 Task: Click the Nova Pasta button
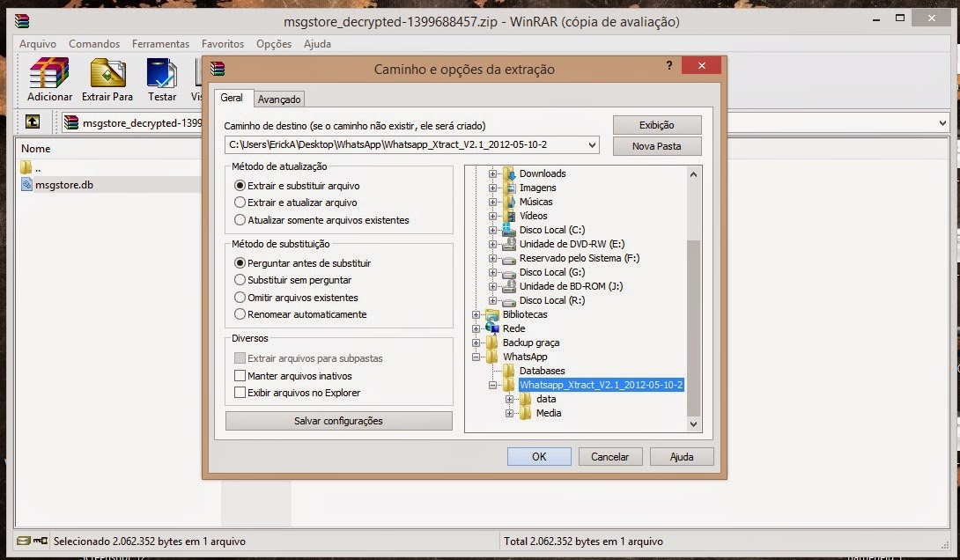pyautogui.click(x=657, y=146)
